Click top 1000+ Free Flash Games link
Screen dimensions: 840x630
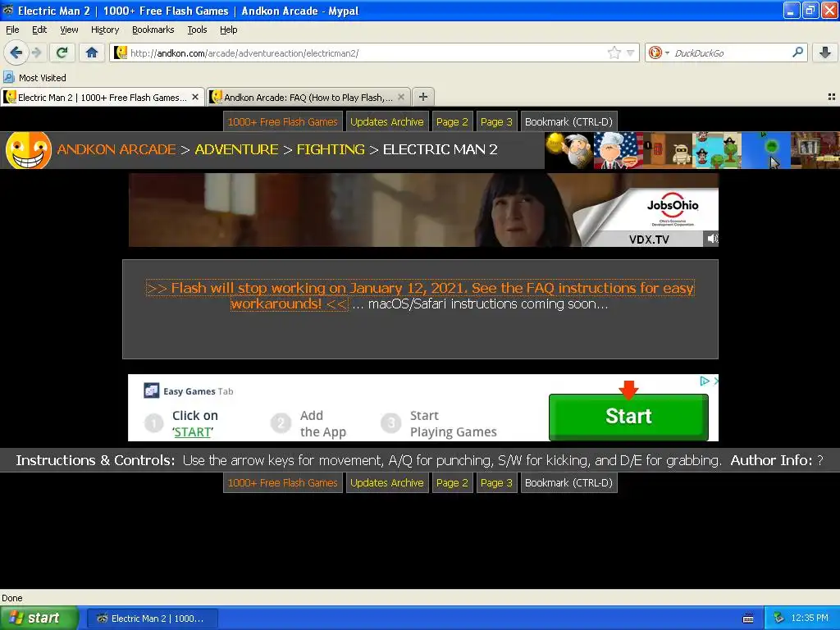pyautogui.click(x=283, y=121)
